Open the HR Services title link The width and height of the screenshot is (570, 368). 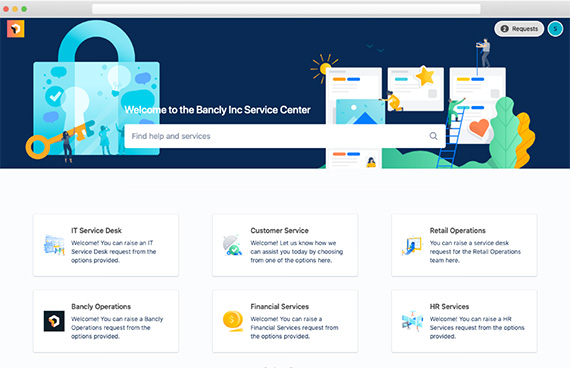click(x=449, y=307)
